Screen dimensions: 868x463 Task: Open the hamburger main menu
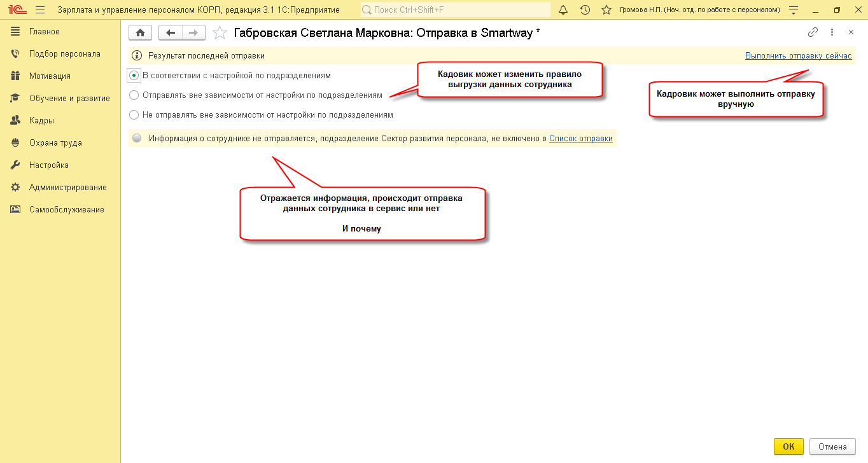click(x=40, y=10)
